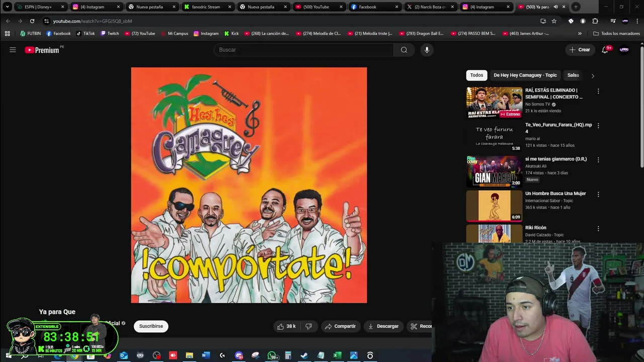
Task: Open TikTok bookmark
Action: 85,34
